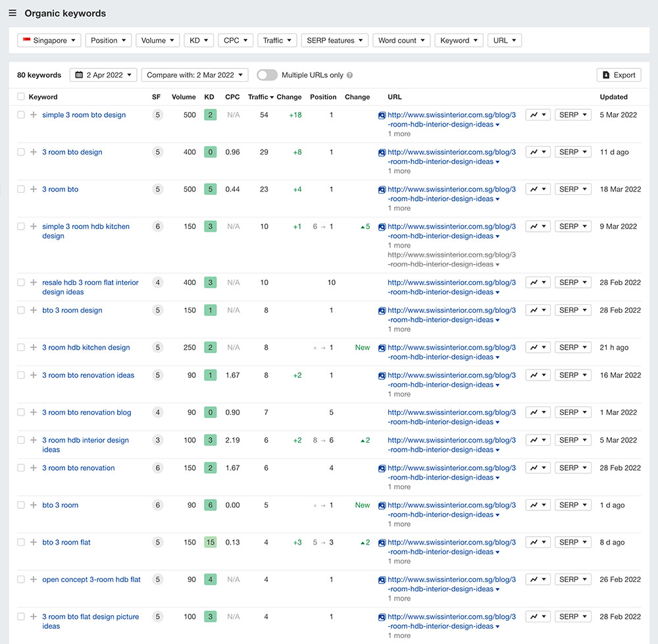Open the '3 room hdb kitchen design' keyword link
658x644 pixels.
86,348
